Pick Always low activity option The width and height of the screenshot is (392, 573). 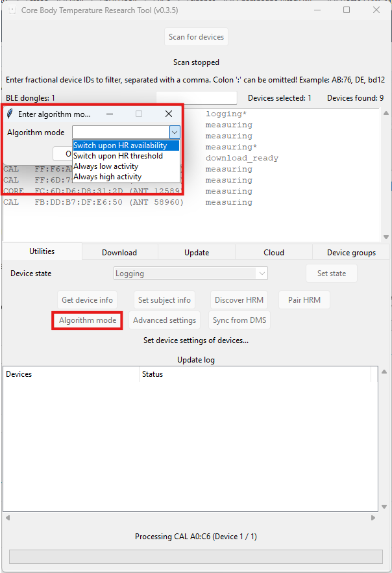(126, 166)
